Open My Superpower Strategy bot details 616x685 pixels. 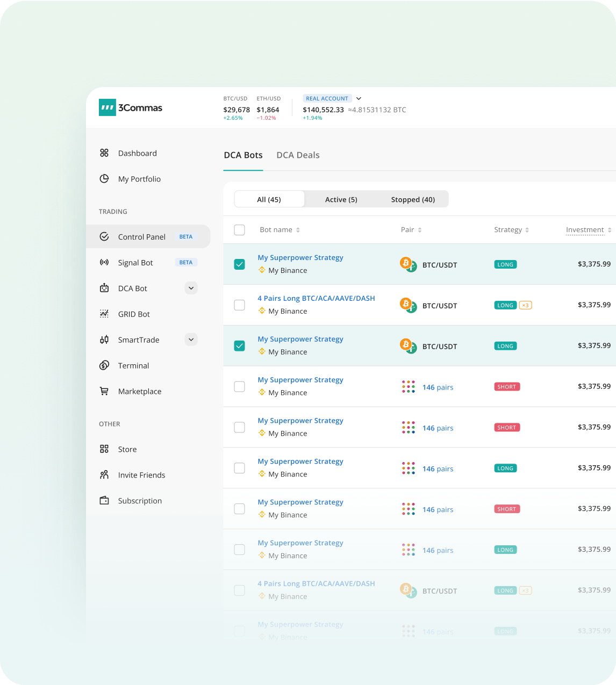[x=300, y=257]
